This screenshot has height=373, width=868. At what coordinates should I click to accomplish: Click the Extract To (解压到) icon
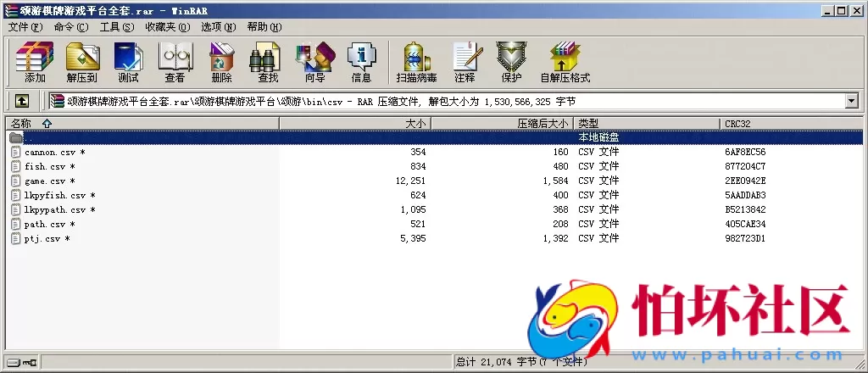pos(82,61)
